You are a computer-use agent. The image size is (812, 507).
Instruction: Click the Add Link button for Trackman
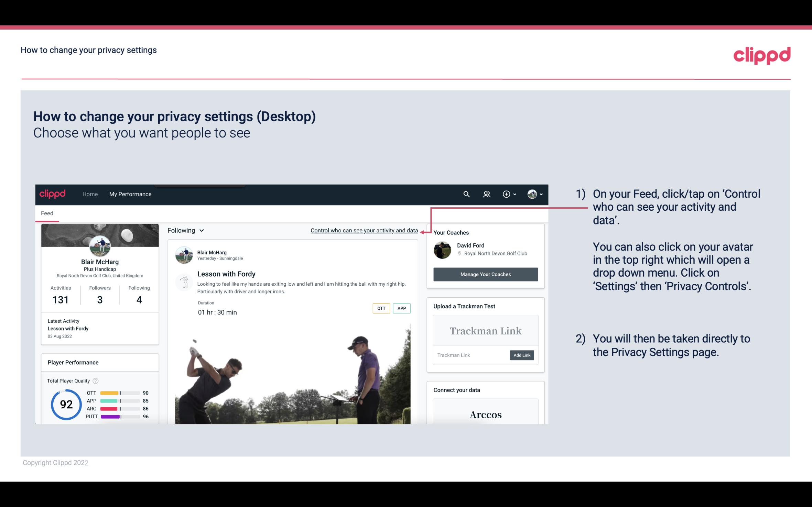(521, 355)
